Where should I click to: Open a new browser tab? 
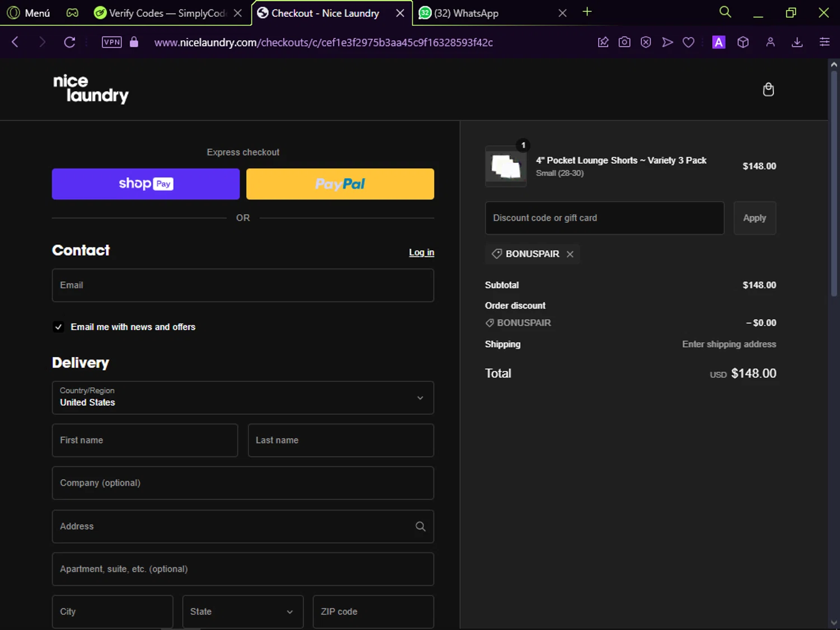pyautogui.click(x=587, y=12)
